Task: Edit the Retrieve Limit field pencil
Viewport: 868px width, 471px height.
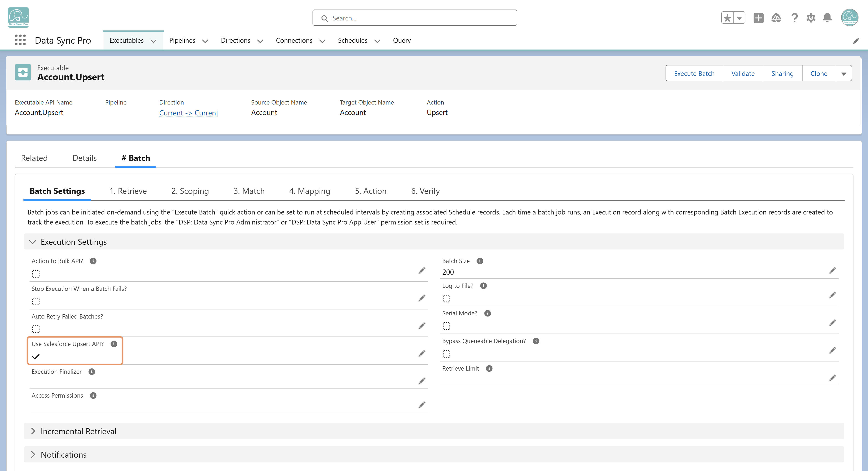Action: (832, 378)
